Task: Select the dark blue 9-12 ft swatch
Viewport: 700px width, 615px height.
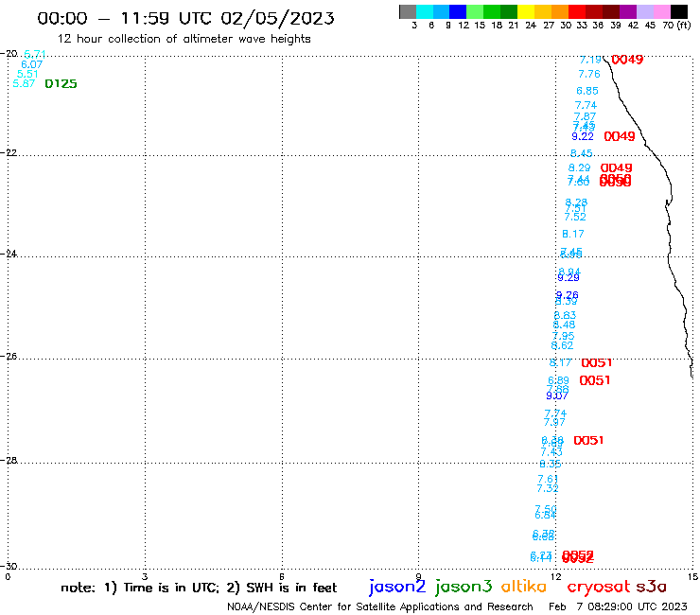Action: point(458,12)
